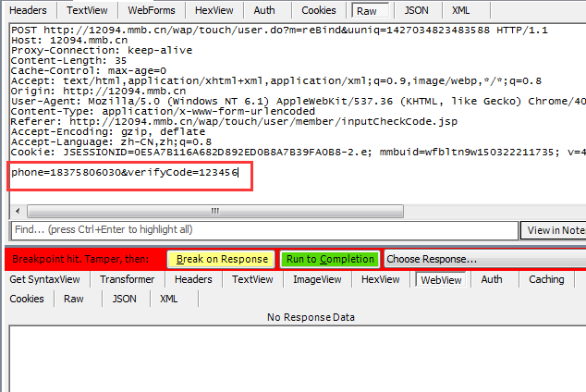Click the Host: 12094.mmb.cn header line

pos(69,41)
